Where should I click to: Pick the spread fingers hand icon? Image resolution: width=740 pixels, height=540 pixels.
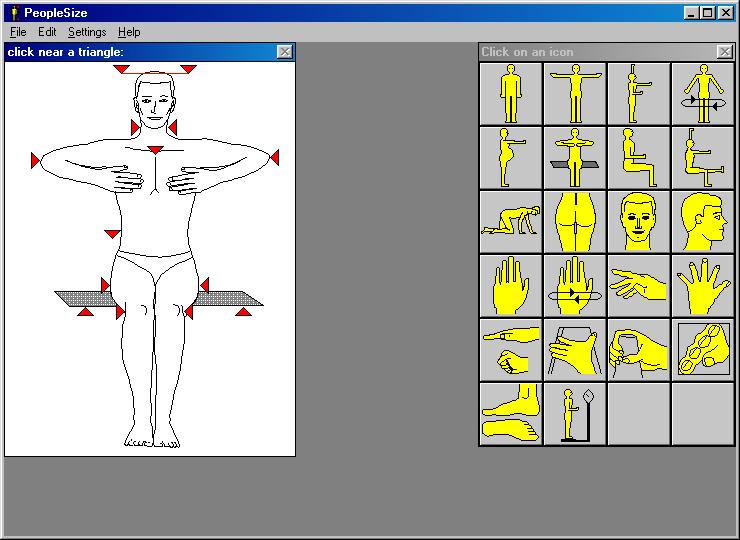[x=703, y=286]
